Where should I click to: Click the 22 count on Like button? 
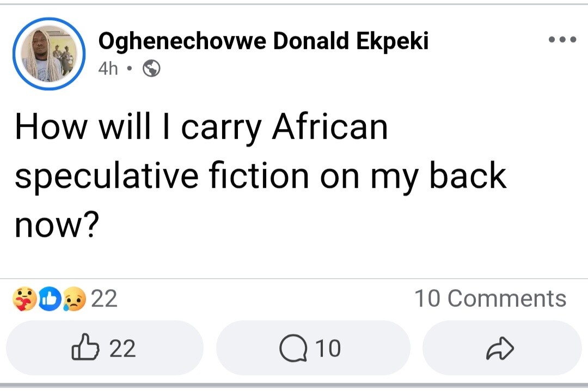pyautogui.click(x=122, y=349)
